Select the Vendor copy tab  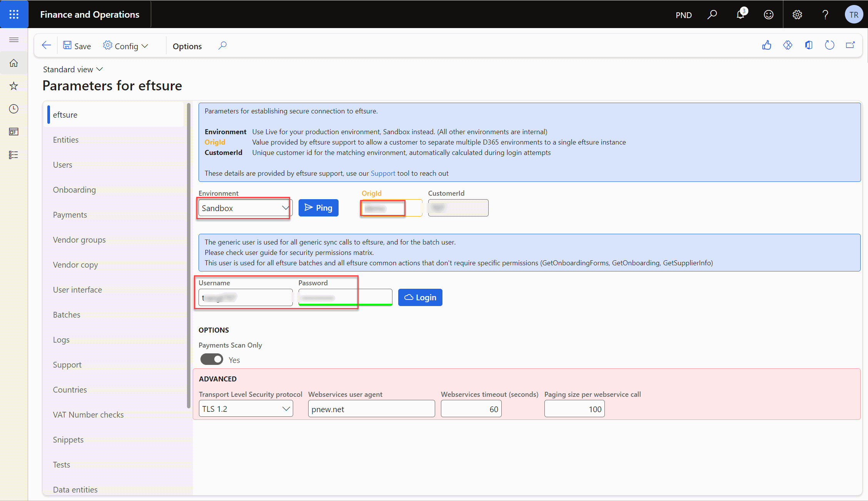tap(115, 265)
